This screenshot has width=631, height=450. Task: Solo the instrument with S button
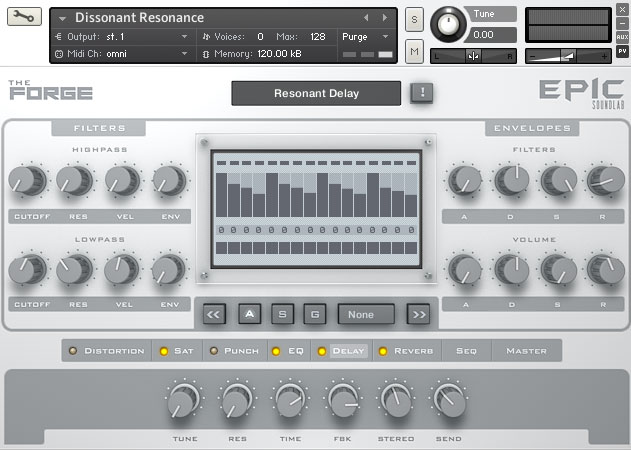pos(414,21)
